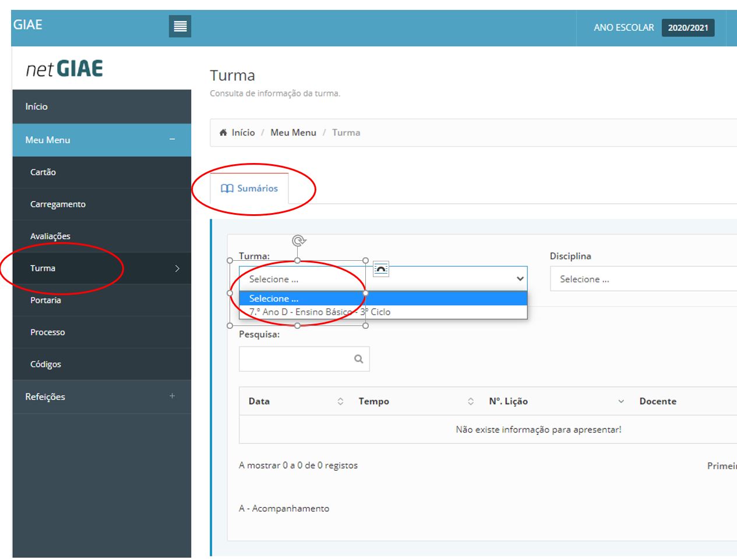Click Meu Menu breadcrumb link
737x560 pixels.
293,133
